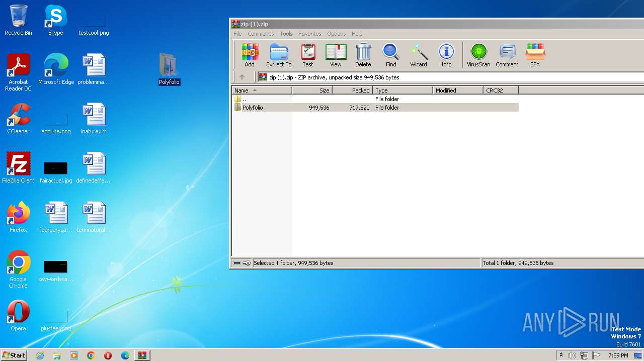Click the drive/key status bar icon

tap(242, 263)
